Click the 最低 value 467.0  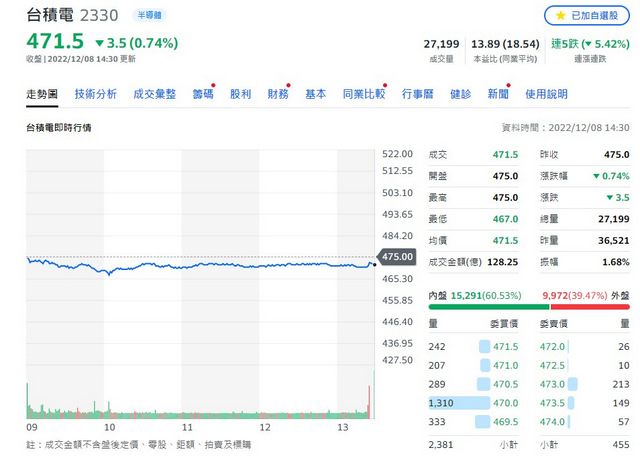[x=505, y=219]
